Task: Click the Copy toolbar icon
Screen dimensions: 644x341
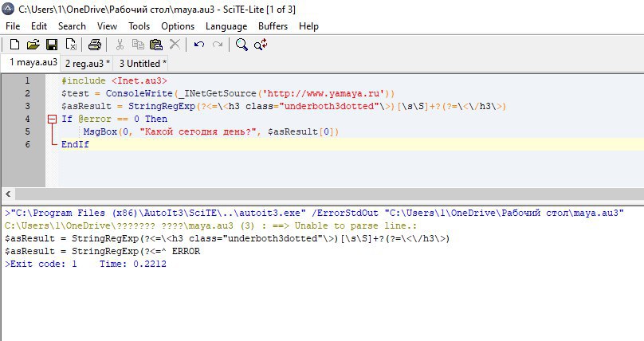Action: (x=138, y=45)
